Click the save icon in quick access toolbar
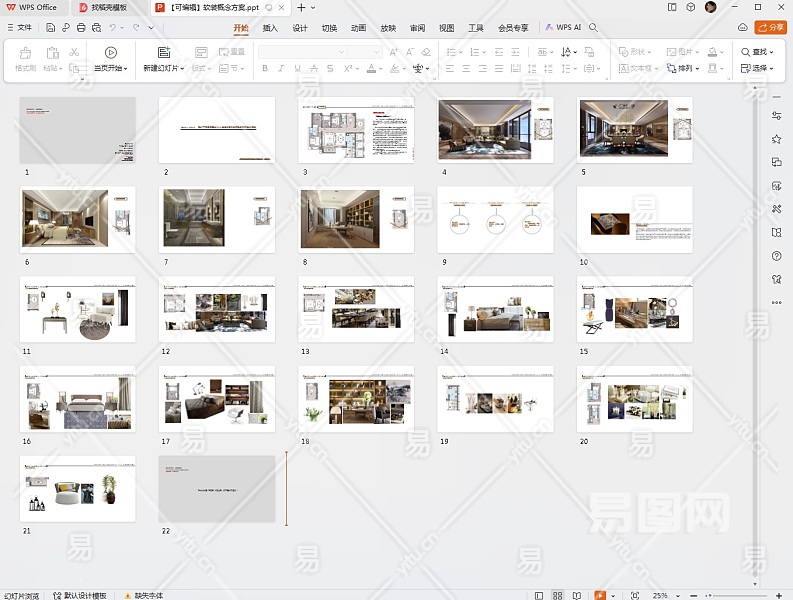Viewport: 793px width, 600px height. tap(52, 28)
